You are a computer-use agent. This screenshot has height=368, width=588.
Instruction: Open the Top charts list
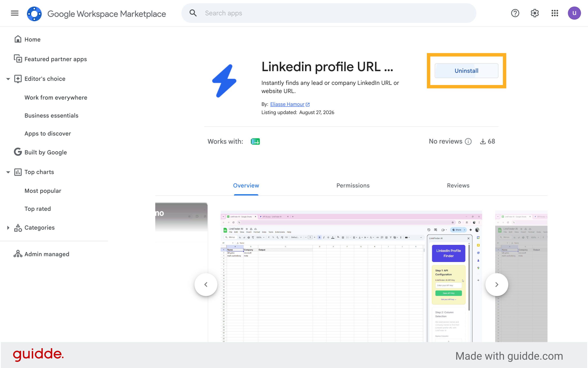click(39, 172)
